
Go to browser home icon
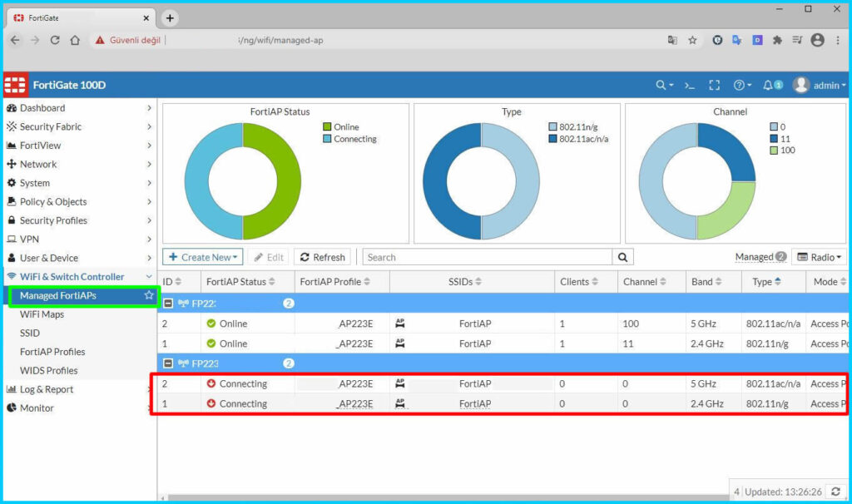[75, 40]
